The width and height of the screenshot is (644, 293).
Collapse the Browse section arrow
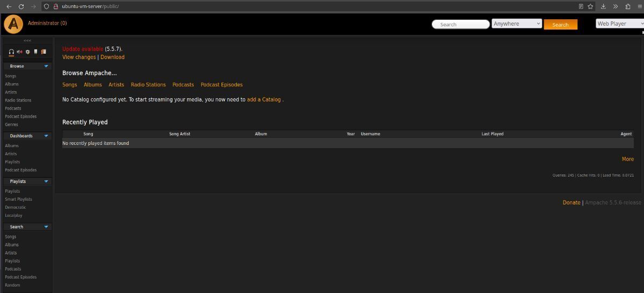[46, 66]
